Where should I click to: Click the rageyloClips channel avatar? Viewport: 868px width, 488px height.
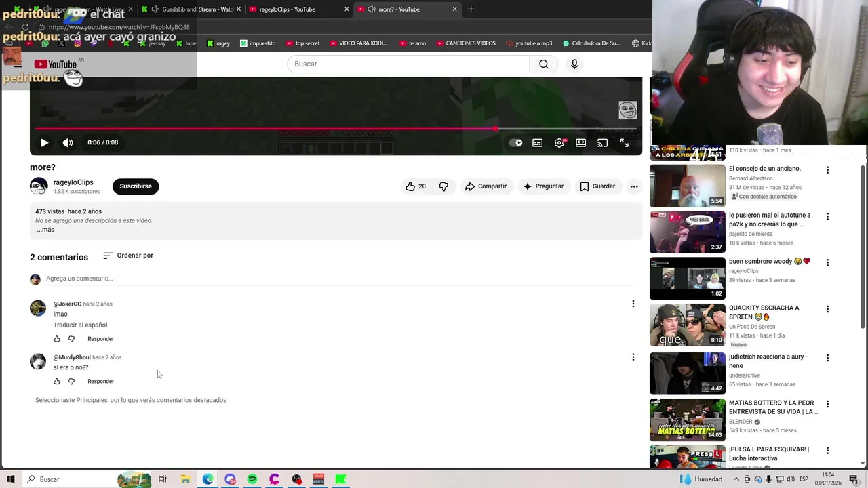pos(39,186)
